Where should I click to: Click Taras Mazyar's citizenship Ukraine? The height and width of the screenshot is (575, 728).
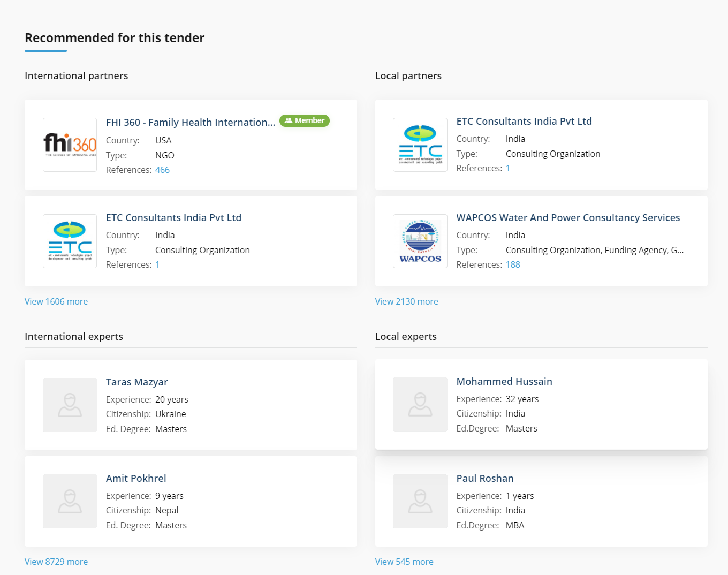(x=171, y=414)
